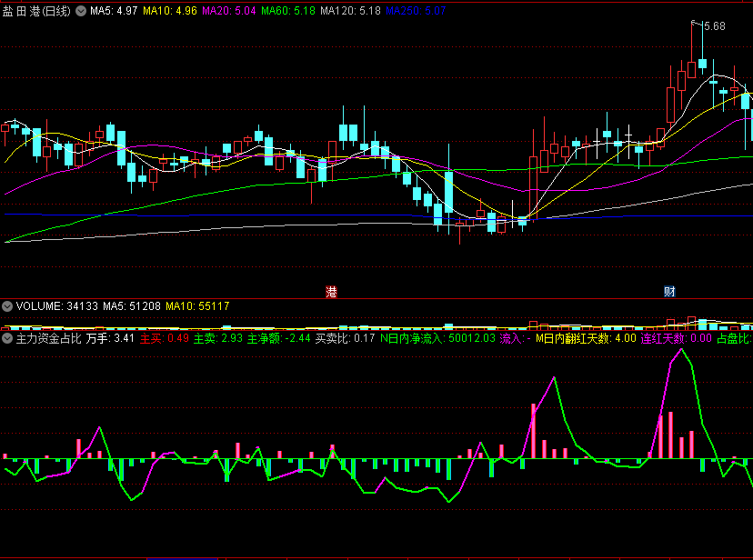Click the 盐田港(日线) chart title
The height and width of the screenshot is (560, 753).
36,11
